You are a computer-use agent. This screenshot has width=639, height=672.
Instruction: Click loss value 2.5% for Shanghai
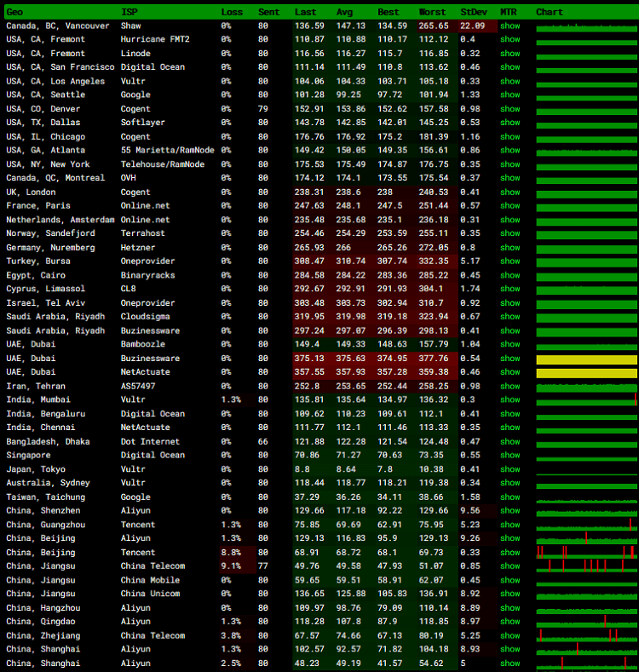pyautogui.click(x=231, y=663)
